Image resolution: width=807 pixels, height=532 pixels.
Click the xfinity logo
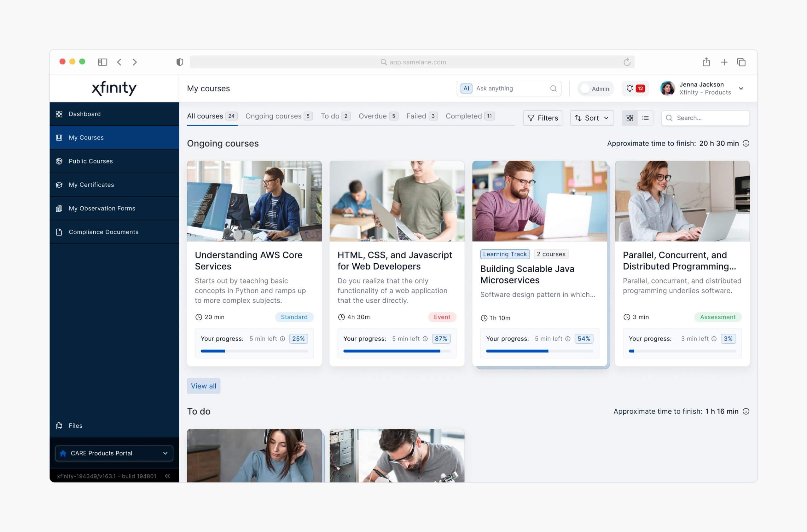coord(114,88)
